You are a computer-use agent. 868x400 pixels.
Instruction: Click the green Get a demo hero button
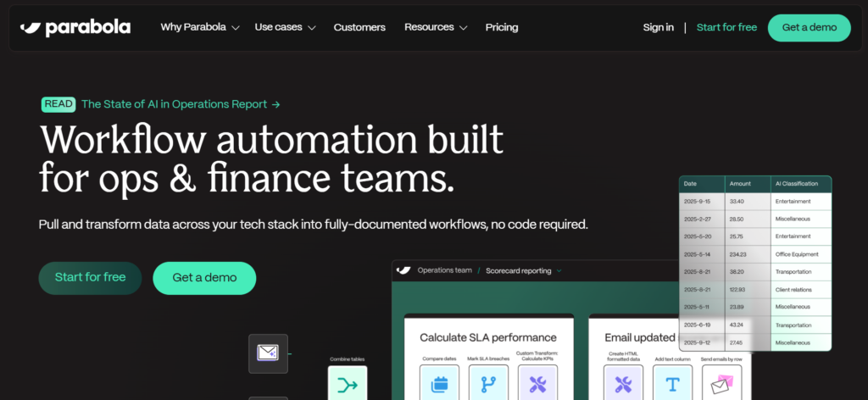click(204, 278)
